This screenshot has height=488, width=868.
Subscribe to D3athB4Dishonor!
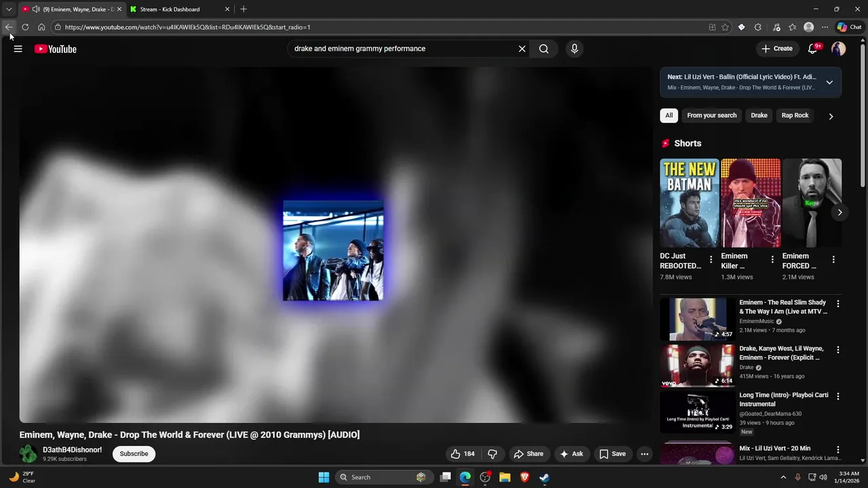(134, 454)
